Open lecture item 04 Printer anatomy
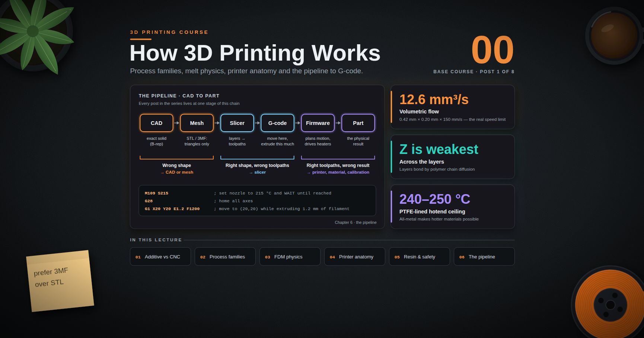644x338 pixels. coord(355,257)
